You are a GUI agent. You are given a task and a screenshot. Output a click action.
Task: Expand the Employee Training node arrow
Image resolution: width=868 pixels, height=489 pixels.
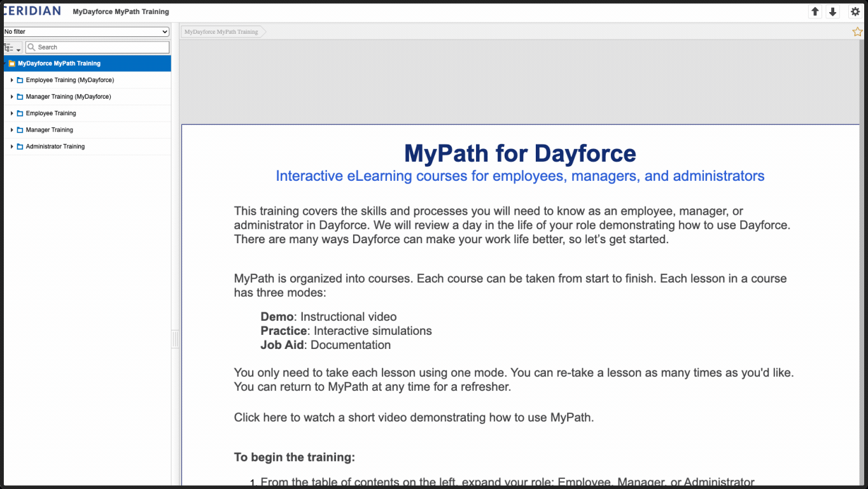point(11,113)
